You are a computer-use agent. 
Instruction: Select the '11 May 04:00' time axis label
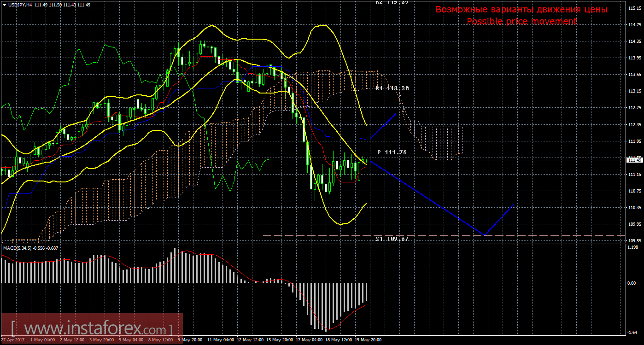coord(221,340)
